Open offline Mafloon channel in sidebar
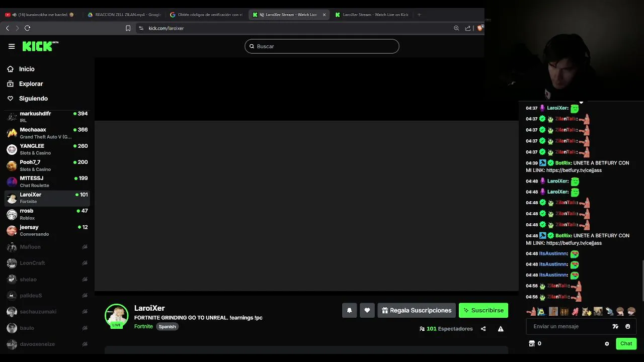Image resolution: width=644 pixels, height=362 pixels. click(x=47, y=247)
